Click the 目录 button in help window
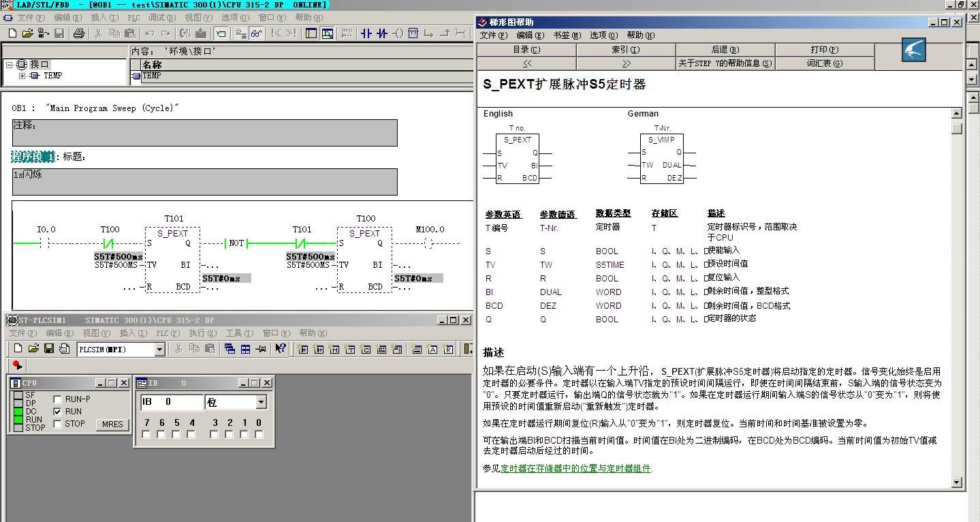Screen dimensions: 980x522 526,50
